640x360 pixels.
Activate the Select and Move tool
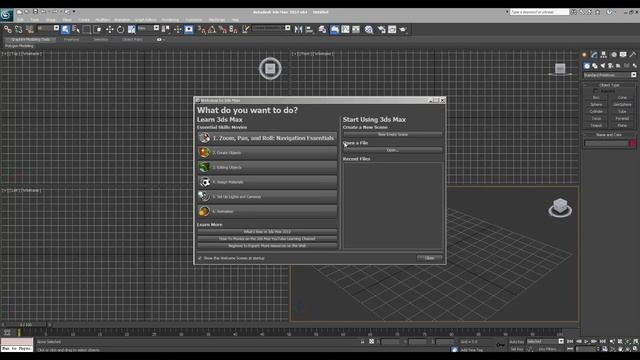pyautogui.click(x=109, y=29)
